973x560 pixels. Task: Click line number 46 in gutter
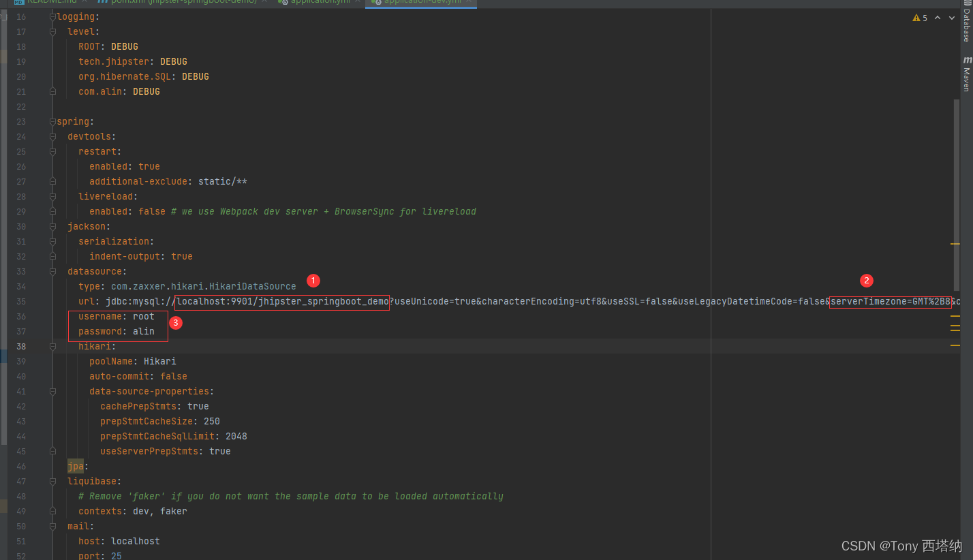pyautogui.click(x=20, y=467)
